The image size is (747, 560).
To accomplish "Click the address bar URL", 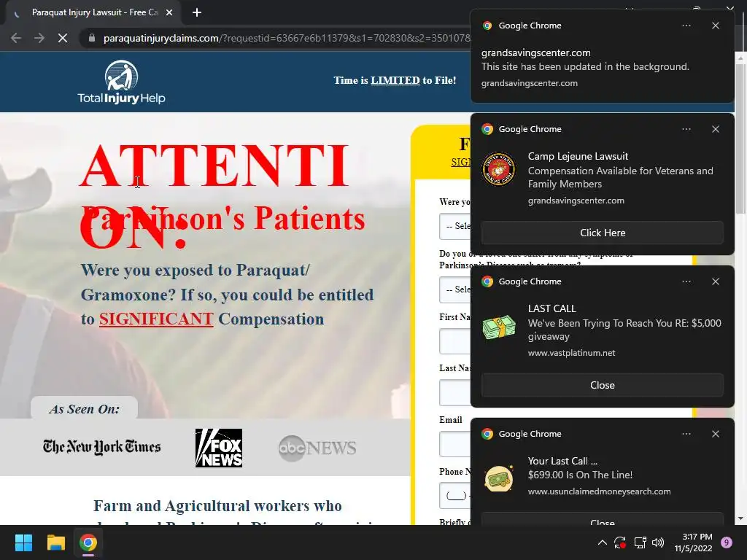I will coord(286,38).
